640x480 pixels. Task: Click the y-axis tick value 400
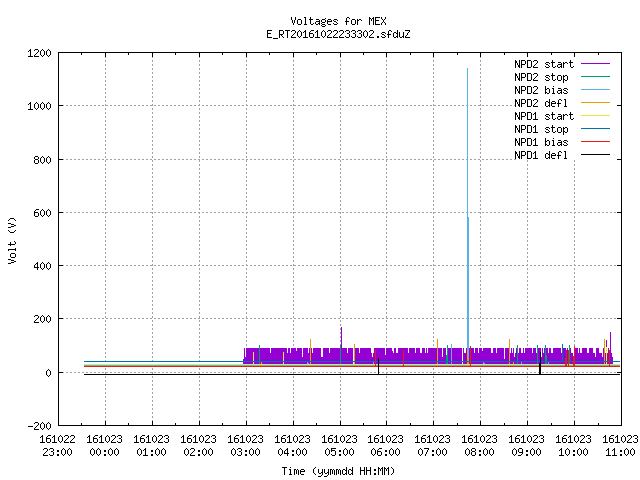42,266
